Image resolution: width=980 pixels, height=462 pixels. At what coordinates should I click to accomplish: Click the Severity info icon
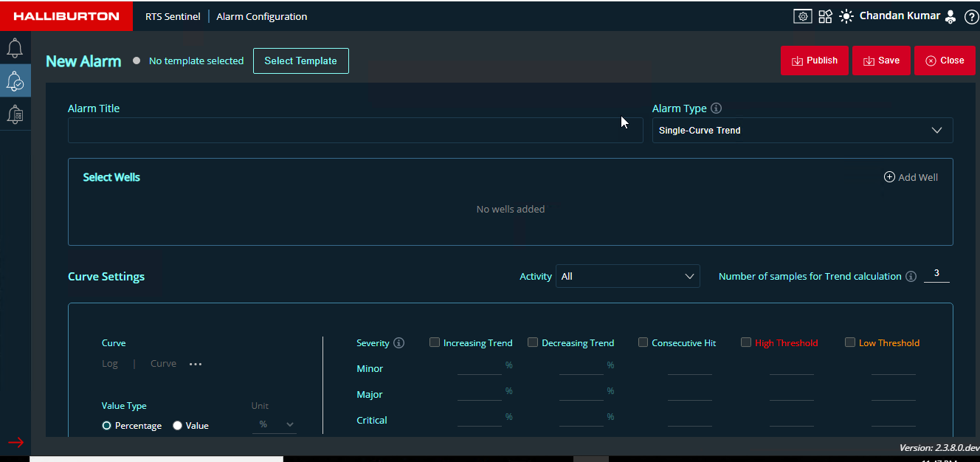[399, 343]
